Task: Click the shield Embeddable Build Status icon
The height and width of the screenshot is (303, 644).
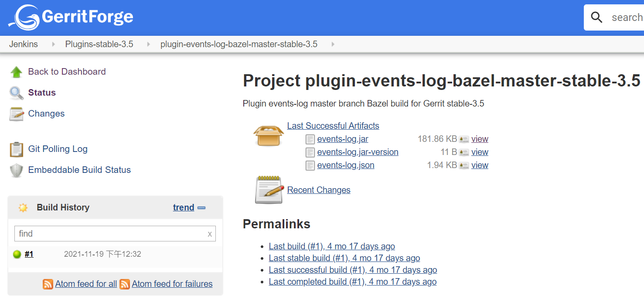Action: pyautogui.click(x=17, y=170)
